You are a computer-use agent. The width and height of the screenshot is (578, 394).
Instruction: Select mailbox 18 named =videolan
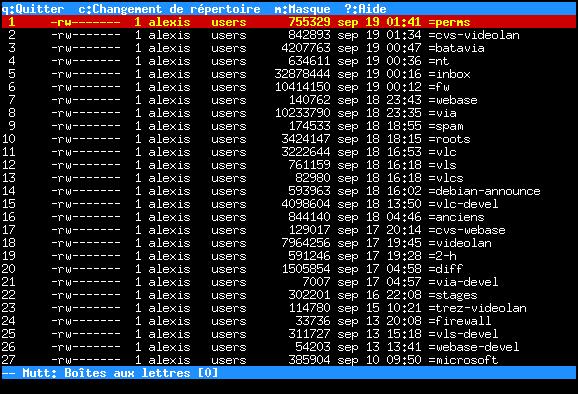click(x=289, y=243)
